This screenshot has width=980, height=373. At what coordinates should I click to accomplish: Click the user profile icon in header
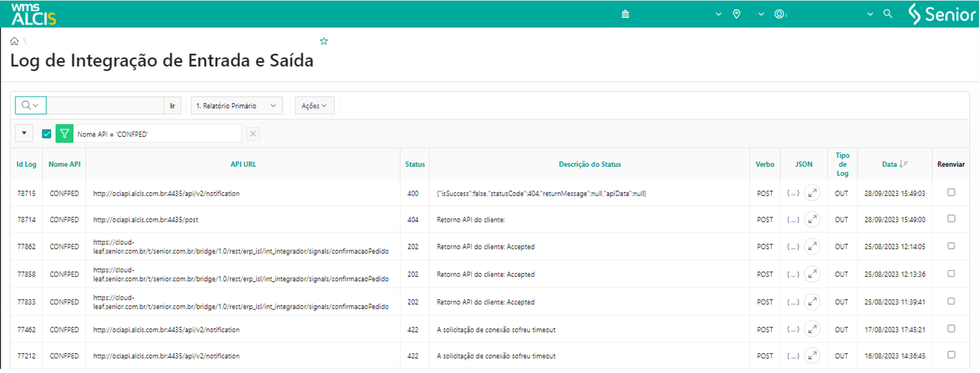click(x=779, y=14)
